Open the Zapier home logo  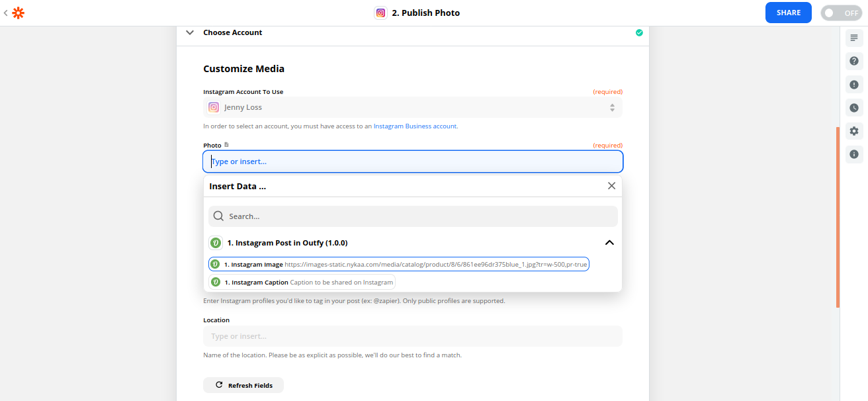(19, 13)
